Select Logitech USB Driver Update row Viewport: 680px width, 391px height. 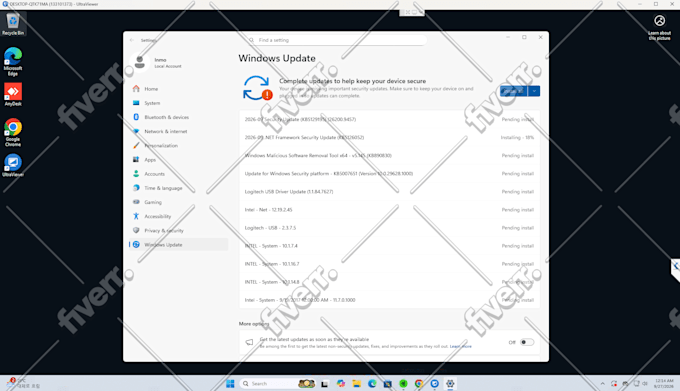tap(389, 192)
